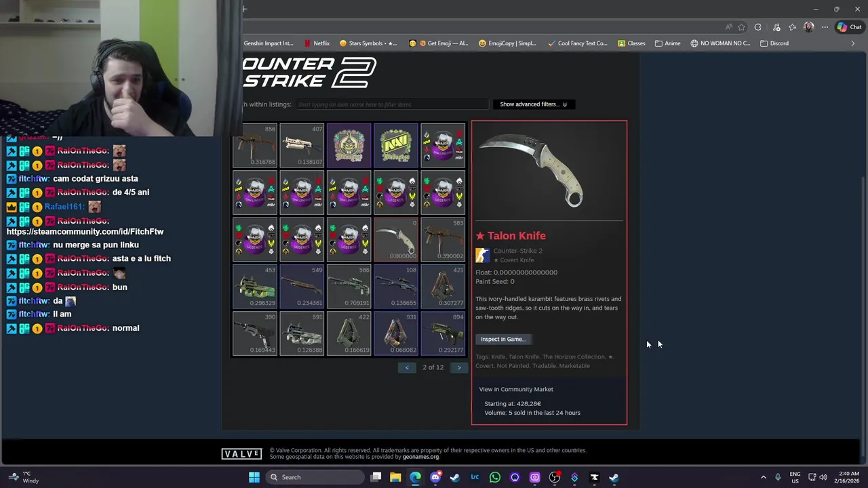The width and height of the screenshot is (868, 488).
Task: Expand Anime bookmarks folder
Action: pos(668,43)
